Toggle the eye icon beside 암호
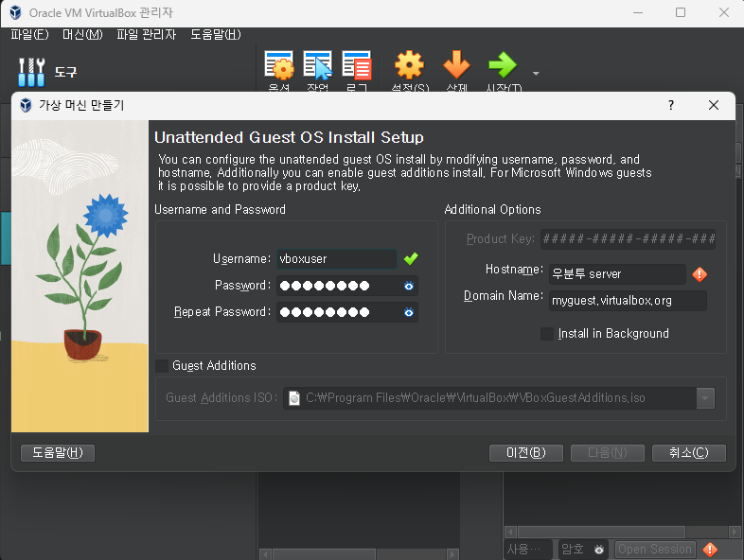Image resolution: width=744 pixels, height=560 pixels. (x=599, y=550)
